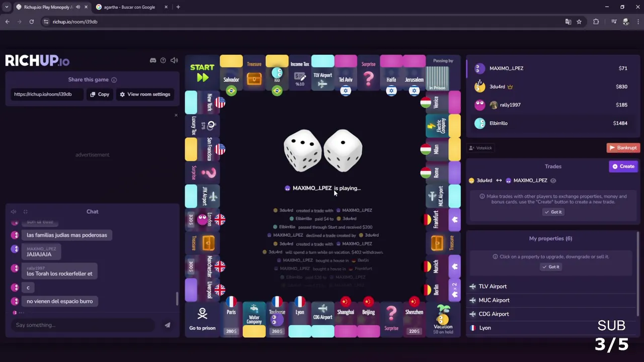Mute chat sound icon in Chat header
Screen dimensions: 644x362
coord(14,212)
